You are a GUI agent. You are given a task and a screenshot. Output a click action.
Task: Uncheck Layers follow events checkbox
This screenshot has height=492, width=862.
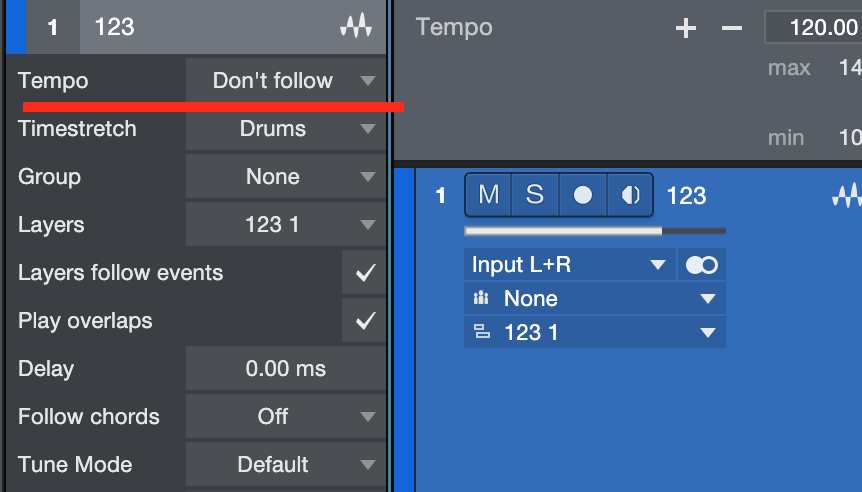pyautogui.click(x=365, y=273)
